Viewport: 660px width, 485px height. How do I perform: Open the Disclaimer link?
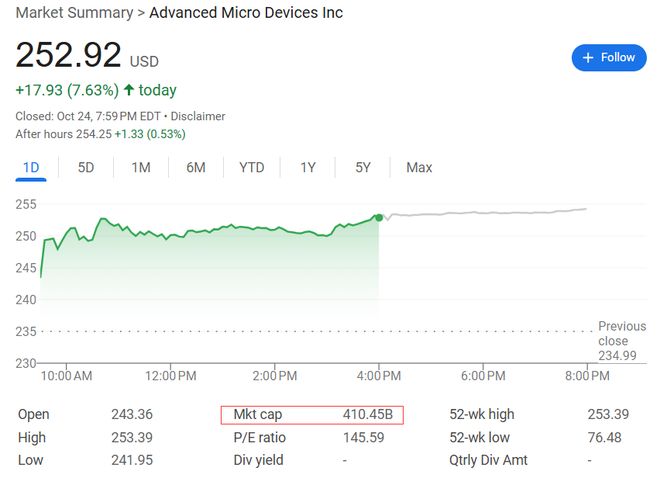click(x=198, y=116)
